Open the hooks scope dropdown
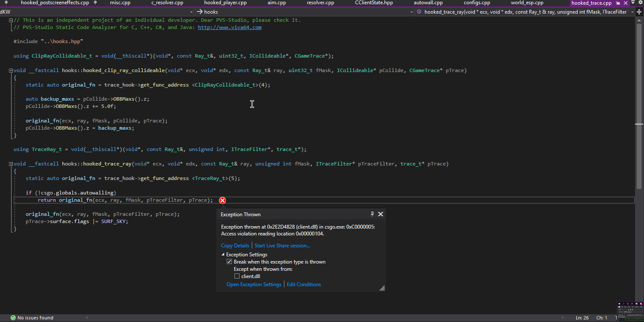 (x=410, y=12)
